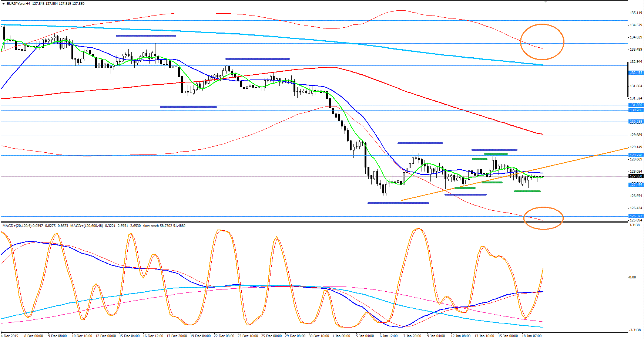Viewport: 644px width, 339px height.
Task: Click the 8 Dec 00:00 time label
Action: [34, 336]
